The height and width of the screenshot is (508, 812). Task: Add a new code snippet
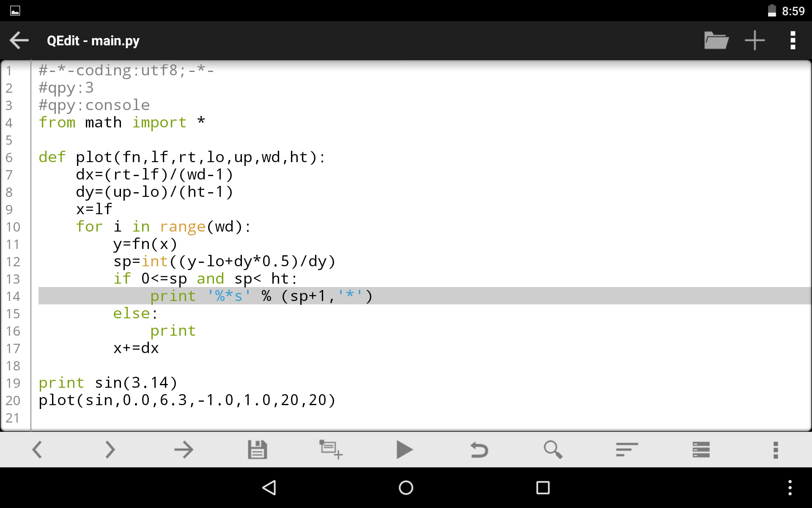click(x=331, y=450)
